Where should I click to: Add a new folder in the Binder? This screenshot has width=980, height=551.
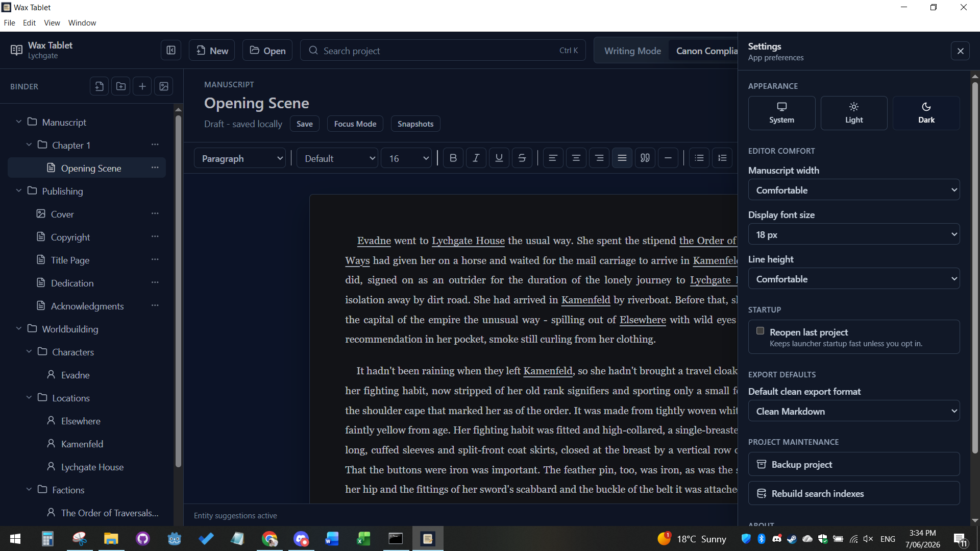(x=121, y=86)
